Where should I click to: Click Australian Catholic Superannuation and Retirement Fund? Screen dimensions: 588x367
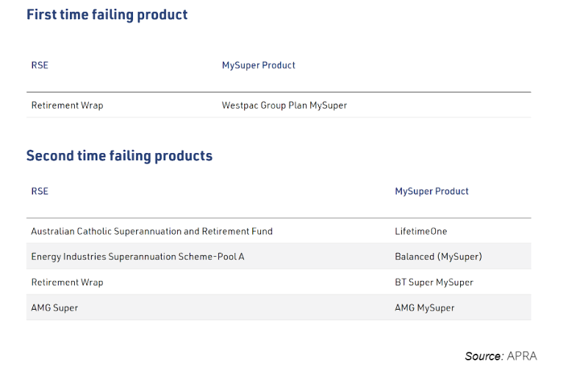point(151,231)
